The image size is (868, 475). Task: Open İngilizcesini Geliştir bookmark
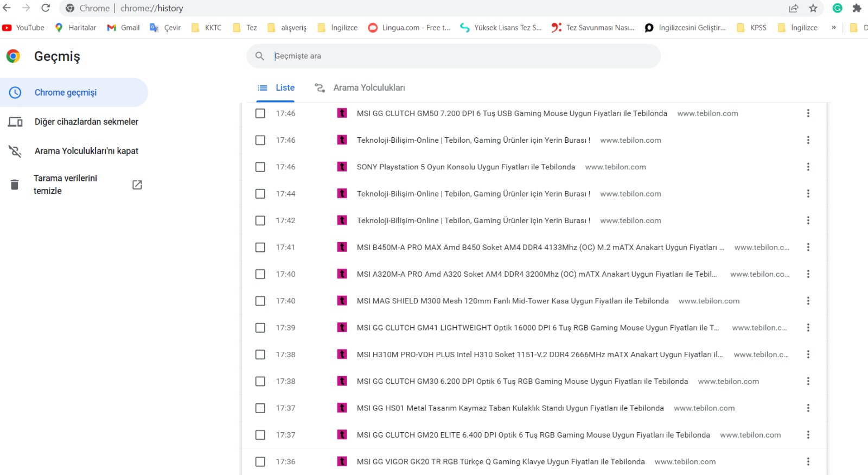[x=685, y=28]
